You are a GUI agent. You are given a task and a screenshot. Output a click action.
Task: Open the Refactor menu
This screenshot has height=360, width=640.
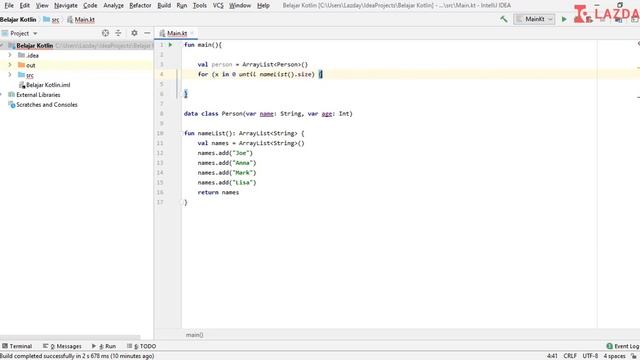140,5
